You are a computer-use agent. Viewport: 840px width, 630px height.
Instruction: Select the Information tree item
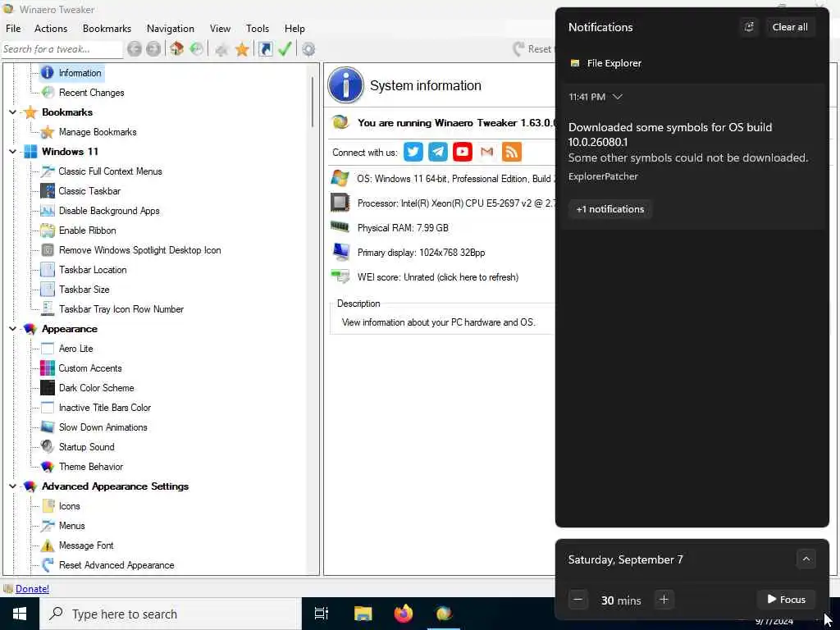click(x=80, y=73)
